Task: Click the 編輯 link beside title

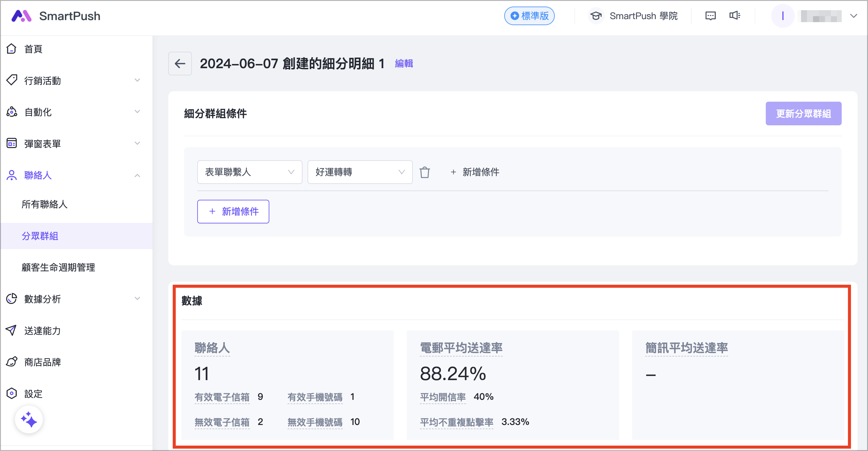Action: coord(404,63)
